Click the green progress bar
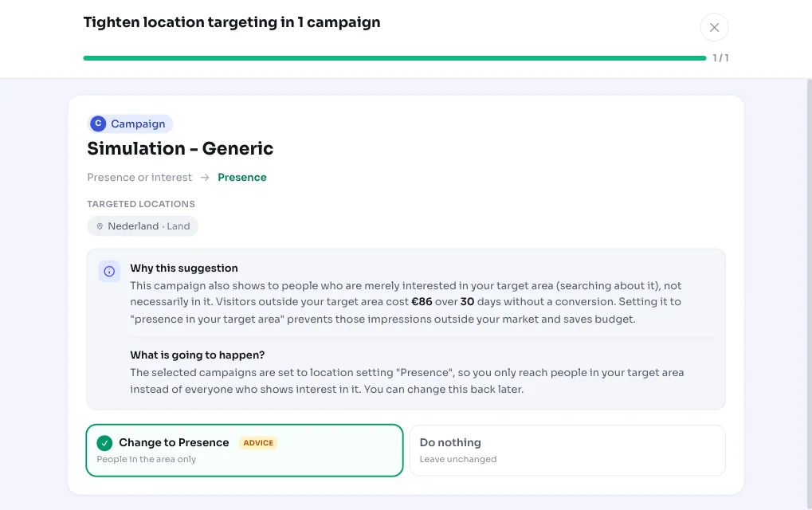Image resolution: width=812 pixels, height=510 pixels. click(x=394, y=58)
